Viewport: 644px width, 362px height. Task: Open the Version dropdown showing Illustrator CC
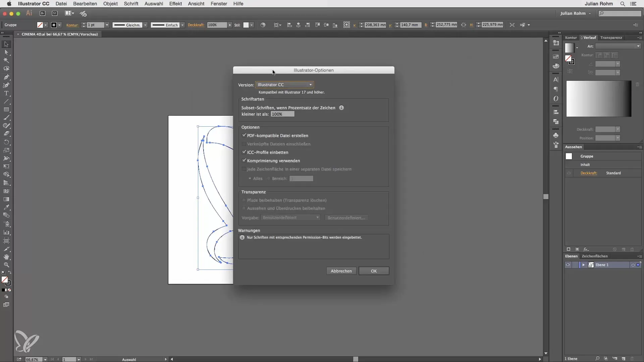(x=284, y=85)
